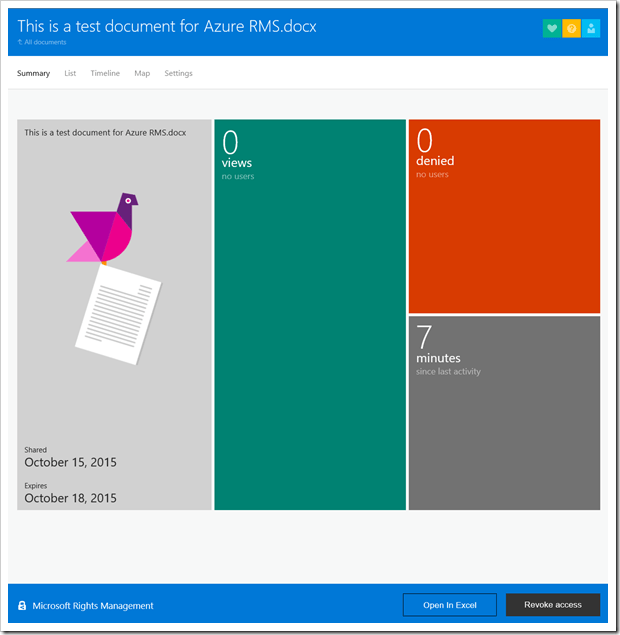620x635 pixels.
Task: Click the Shared October 15, 2015 date
Action: point(70,462)
